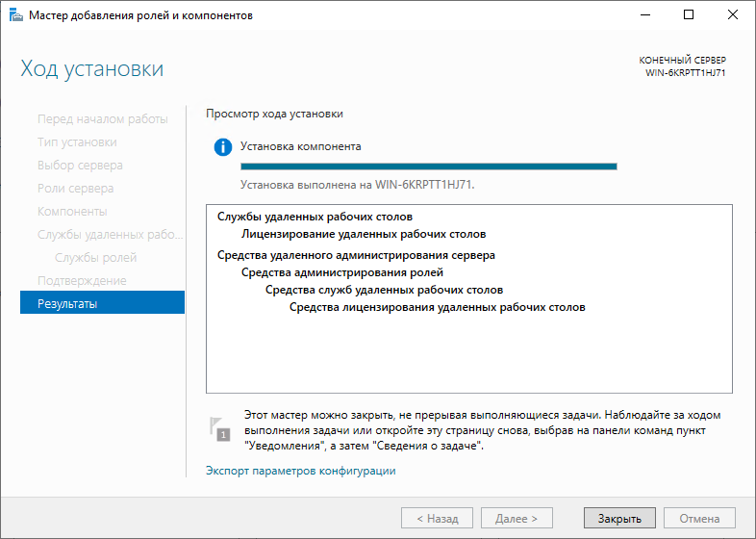Click the Просмотр хода установки heading

coord(274,114)
